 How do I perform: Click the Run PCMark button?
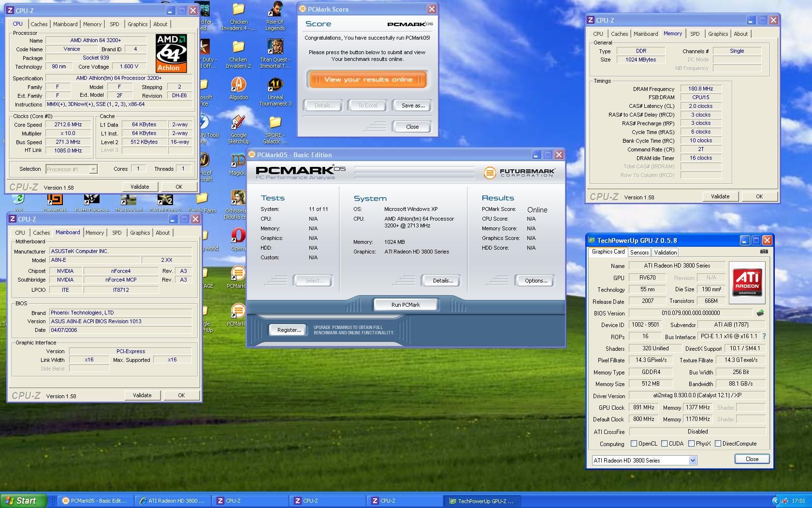(406, 305)
